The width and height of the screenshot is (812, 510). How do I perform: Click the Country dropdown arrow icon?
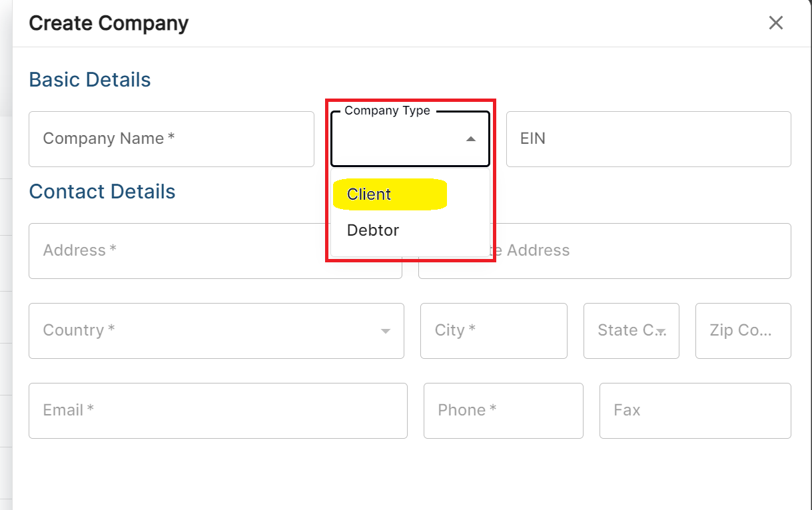click(x=385, y=331)
